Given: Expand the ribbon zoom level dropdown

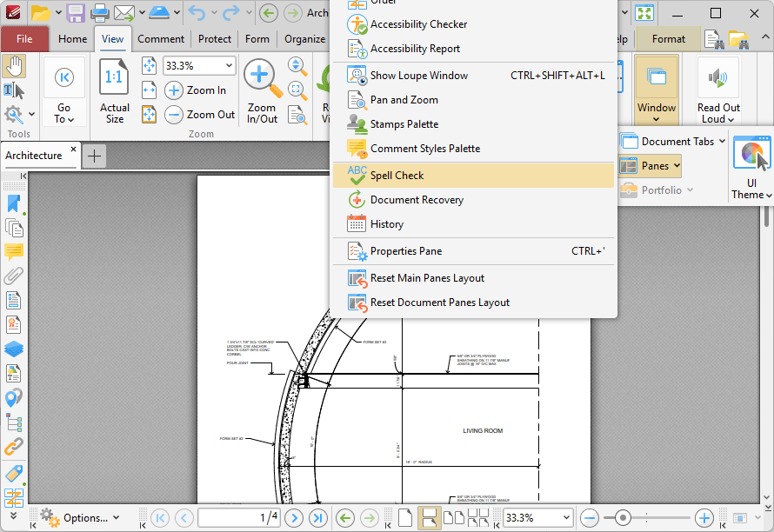Looking at the screenshot, I should 229,66.
